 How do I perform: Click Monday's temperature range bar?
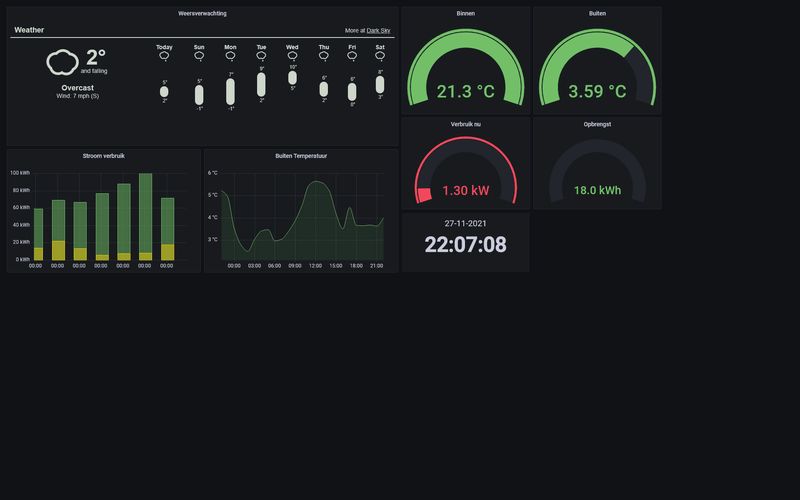[230, 92]
